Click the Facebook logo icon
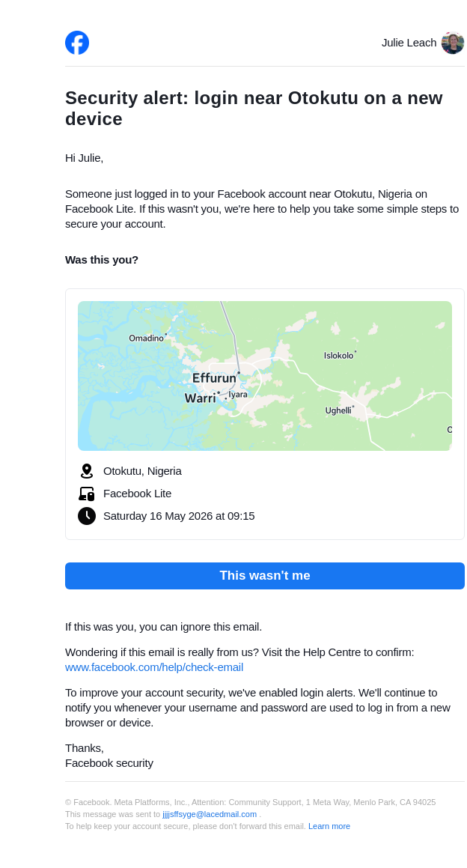Screen dimensions: 467x868 77,43
